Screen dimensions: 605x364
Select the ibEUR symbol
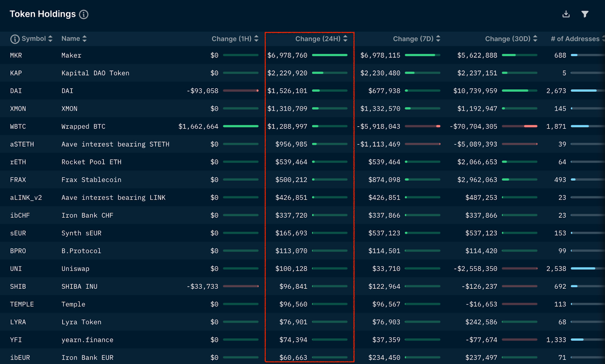click(20, 357)
